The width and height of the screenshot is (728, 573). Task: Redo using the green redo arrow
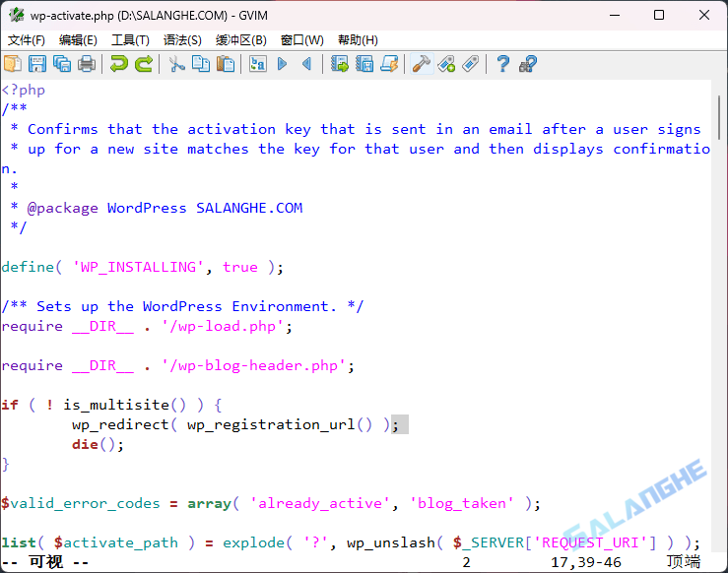coord(144,64)
